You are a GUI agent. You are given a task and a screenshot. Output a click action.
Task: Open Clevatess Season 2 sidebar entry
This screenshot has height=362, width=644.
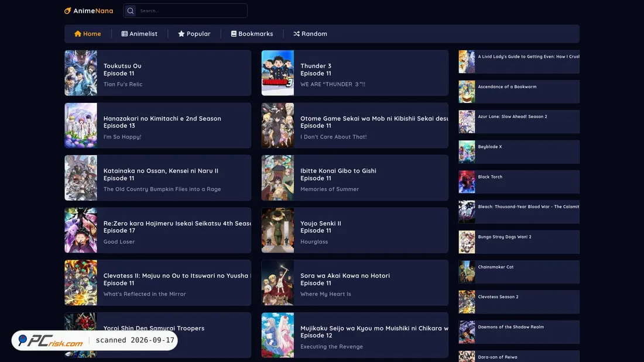click(x=519, y=302)
